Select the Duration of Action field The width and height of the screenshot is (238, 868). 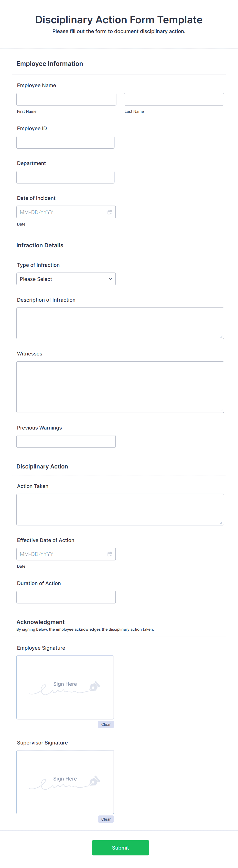(66, 597)
